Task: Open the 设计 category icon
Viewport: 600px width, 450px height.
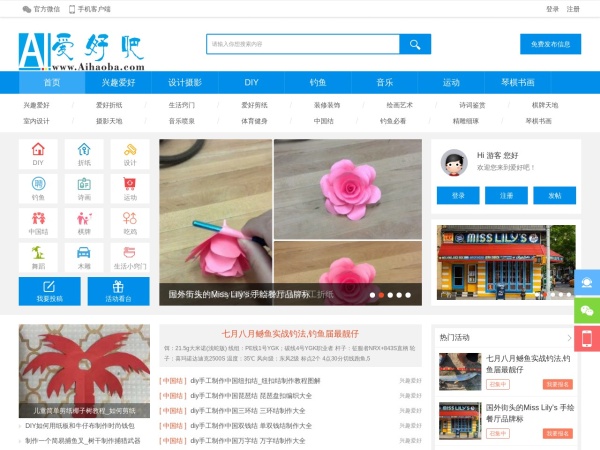Action: 130,154
